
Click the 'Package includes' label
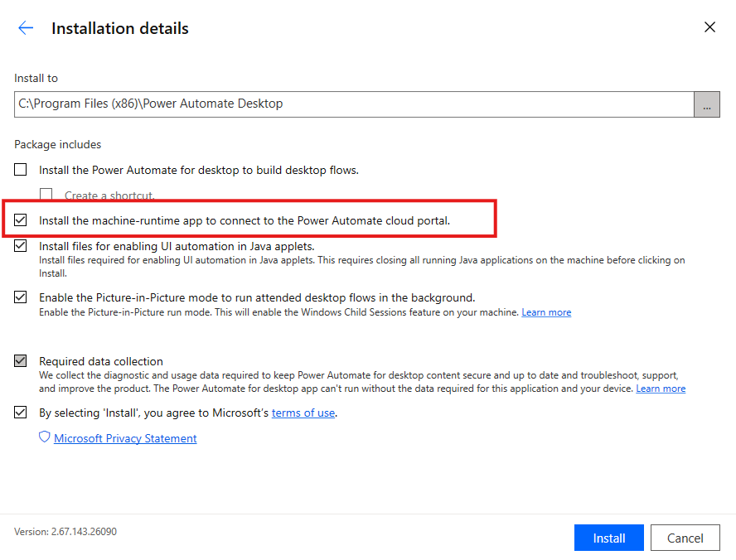pyautogui.click(x=58, y=144)
